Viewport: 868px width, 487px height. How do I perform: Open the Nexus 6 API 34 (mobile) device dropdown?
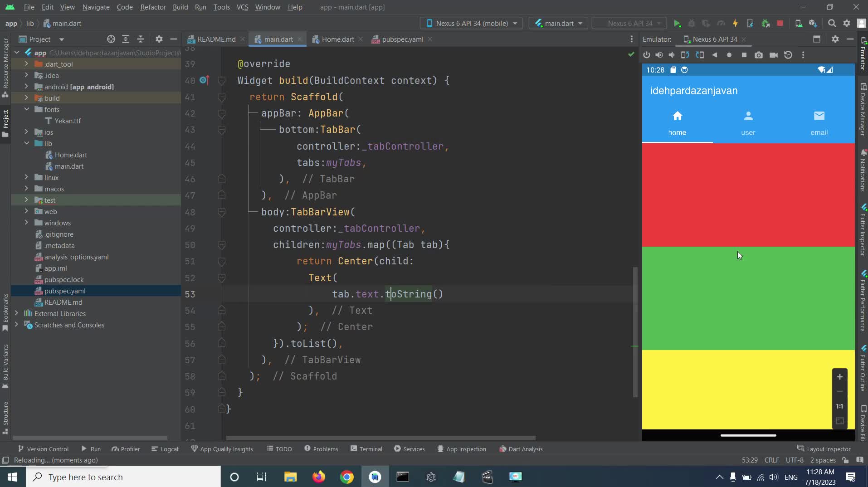(x=471, y=24)
